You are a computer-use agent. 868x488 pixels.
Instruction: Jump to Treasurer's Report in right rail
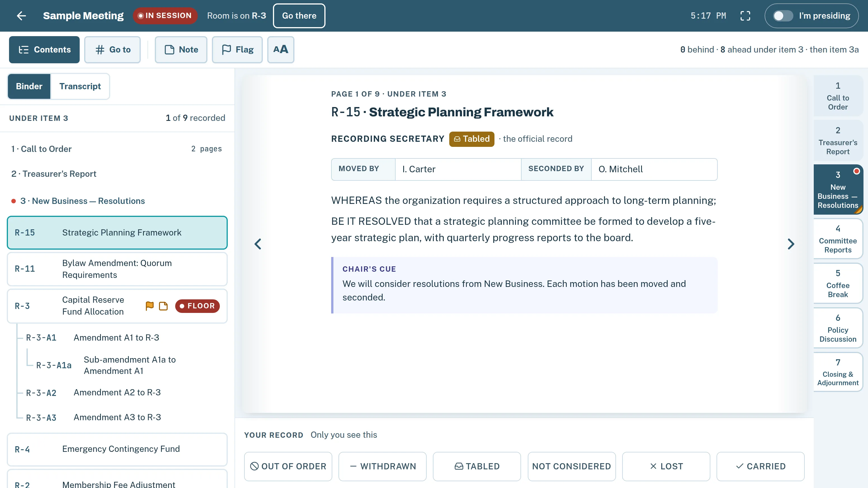click(x=838, y=141)
